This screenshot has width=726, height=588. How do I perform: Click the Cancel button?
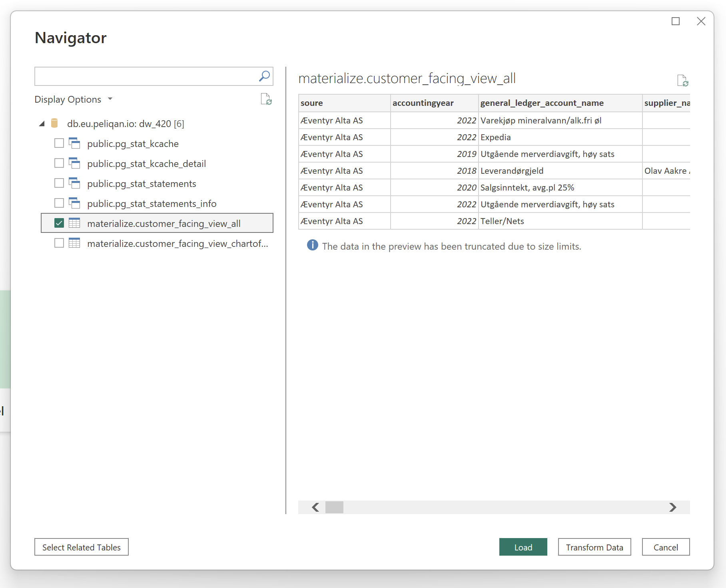[666, 547]
